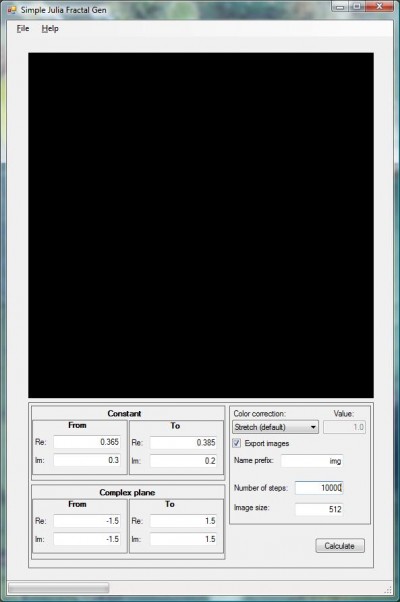Screen dimensions: 400x602
Task: Click the disabled Value field
Action: coord(344,427)
